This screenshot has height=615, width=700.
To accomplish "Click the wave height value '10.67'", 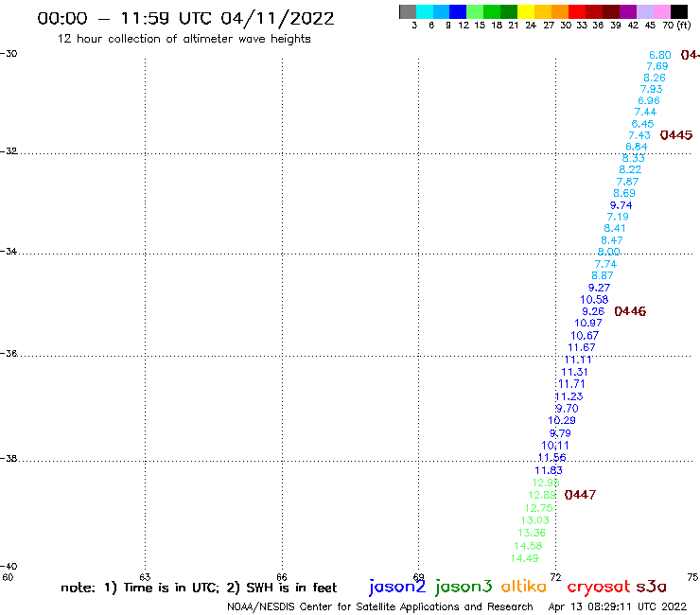I will pos(585,336).
